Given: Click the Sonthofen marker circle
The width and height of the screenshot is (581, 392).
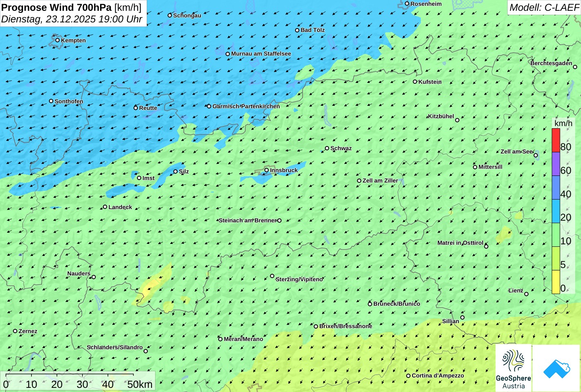Looking at the screenshot, I should pos(51,101).
